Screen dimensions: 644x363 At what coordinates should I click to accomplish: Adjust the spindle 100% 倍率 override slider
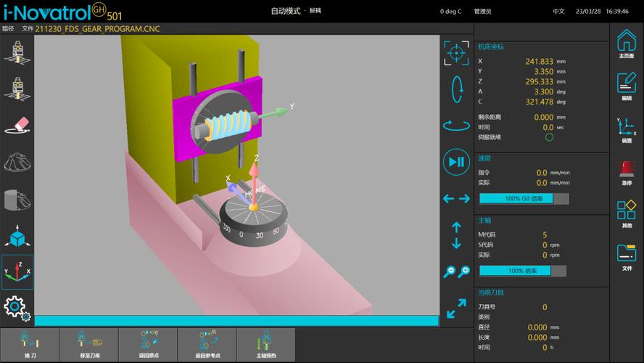[522, 271]
